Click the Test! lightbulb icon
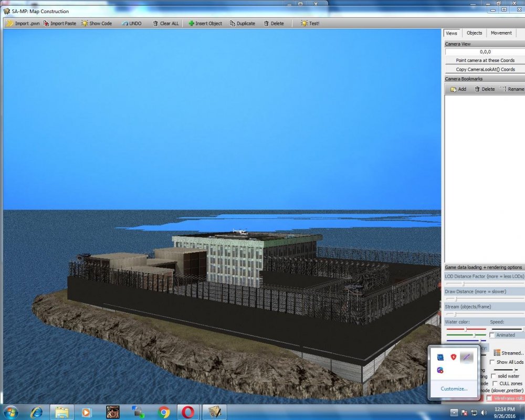525x420 pixels. pyautogui.click(x=304, y=24)
